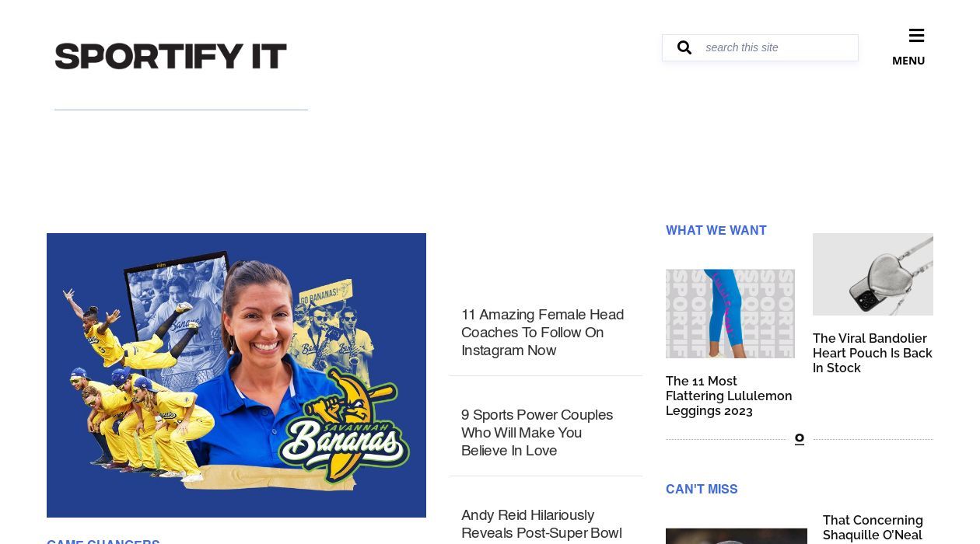Read 11 Amazing Female Head Coaches article
The image size is (980, 544).
[x=543, y=333]
